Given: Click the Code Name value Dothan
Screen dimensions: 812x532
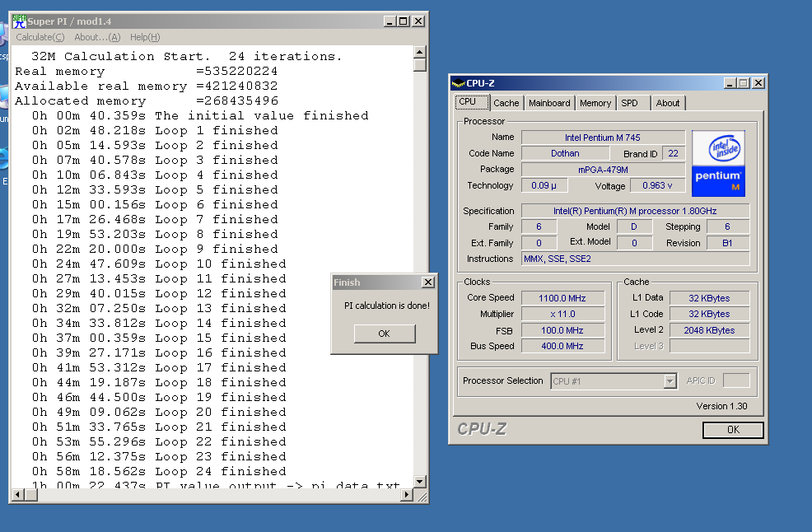Looking at the screenshot, I should tap(565, 153).
